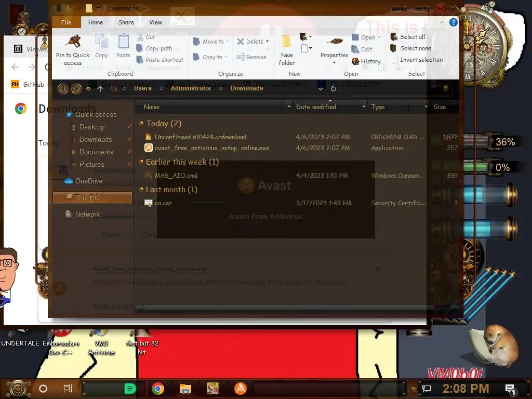Open File Explorer taskbar icon
Viewport: 532px width, 399px height.
click(x=185, y=389)
